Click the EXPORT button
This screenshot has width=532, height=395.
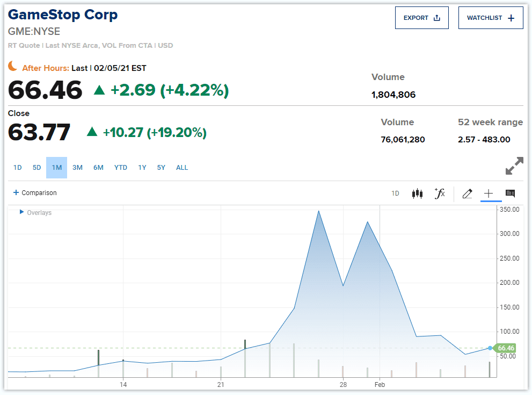tap(421, 18)
